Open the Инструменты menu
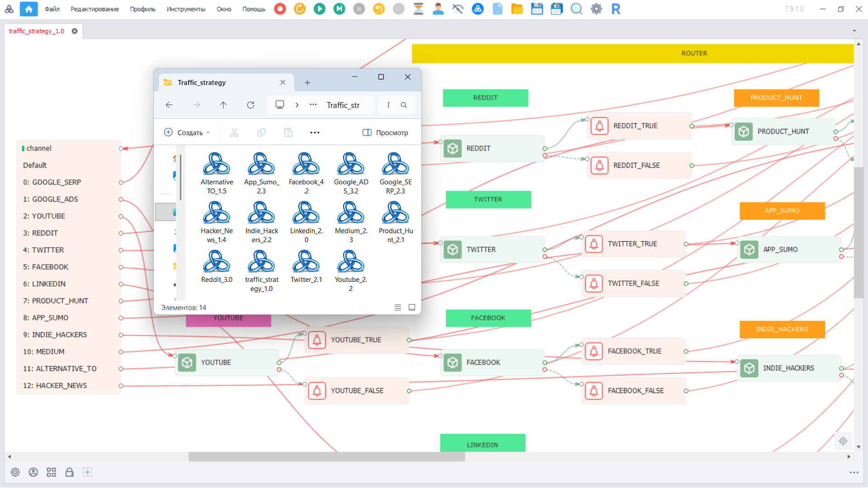The height and width of the screenshot is (488, 868). 186,9
